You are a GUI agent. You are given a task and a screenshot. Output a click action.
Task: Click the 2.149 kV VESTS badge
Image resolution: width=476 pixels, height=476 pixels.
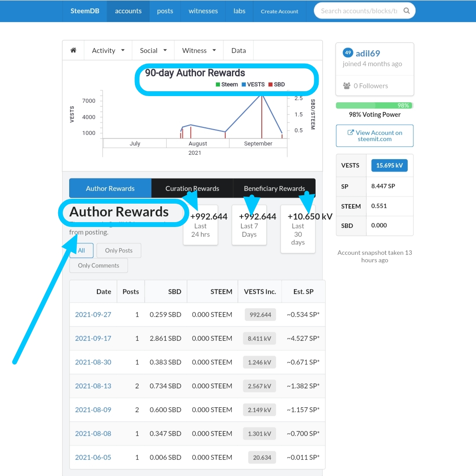click(x=259, y=410)
